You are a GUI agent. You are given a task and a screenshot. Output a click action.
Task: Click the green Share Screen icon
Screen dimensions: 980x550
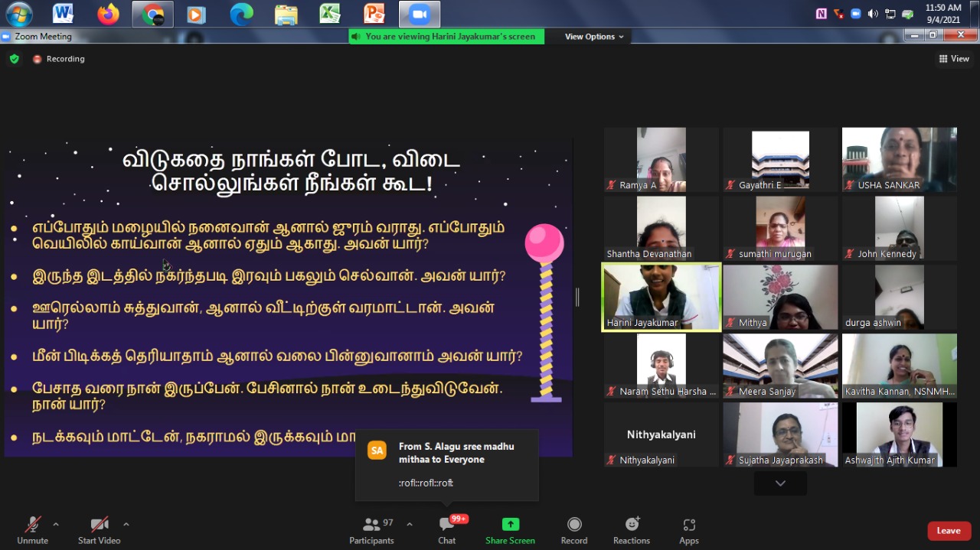pos(510,524)
